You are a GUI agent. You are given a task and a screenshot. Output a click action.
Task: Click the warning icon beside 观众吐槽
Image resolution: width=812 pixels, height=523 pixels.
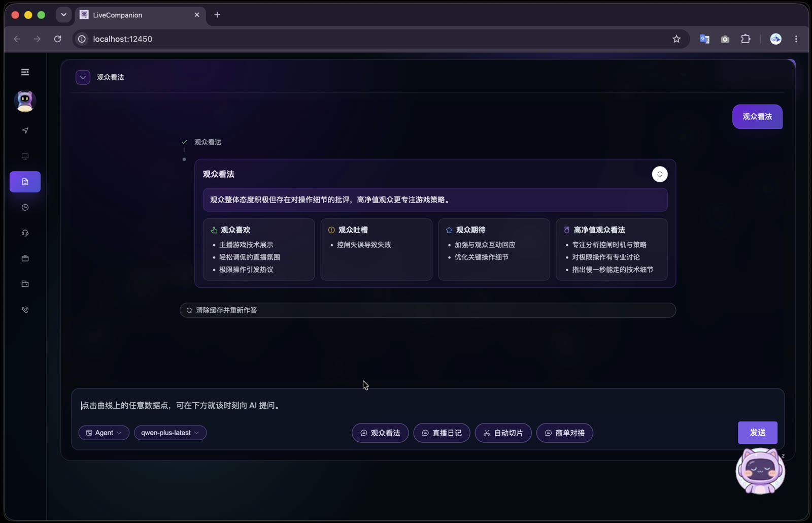click(x=331, y=230)
